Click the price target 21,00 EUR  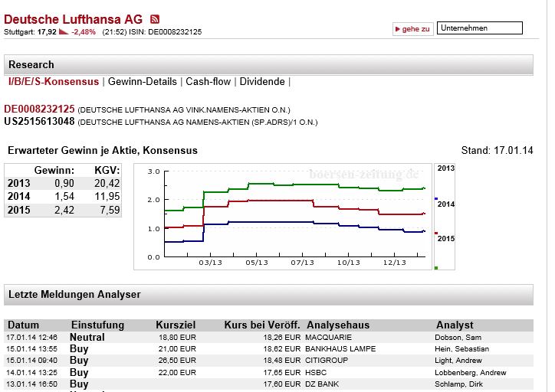[x=177, y=349]
